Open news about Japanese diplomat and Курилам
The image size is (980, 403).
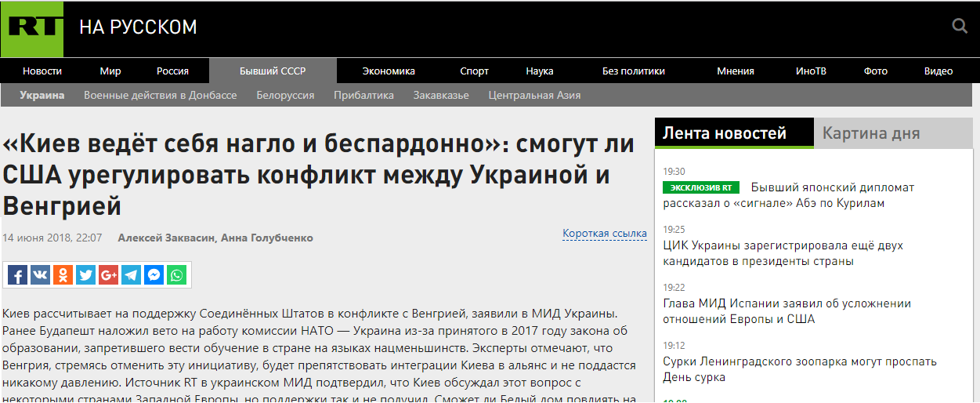coord(788,195)
